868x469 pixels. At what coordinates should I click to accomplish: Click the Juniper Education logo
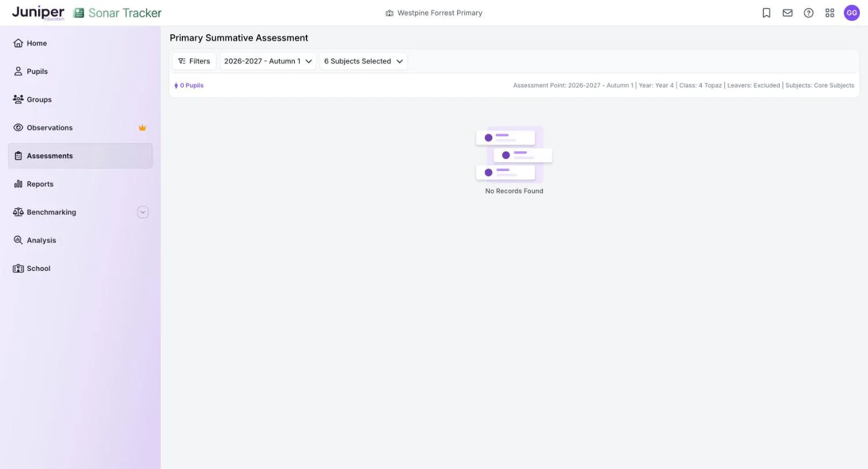pos(38,13)
